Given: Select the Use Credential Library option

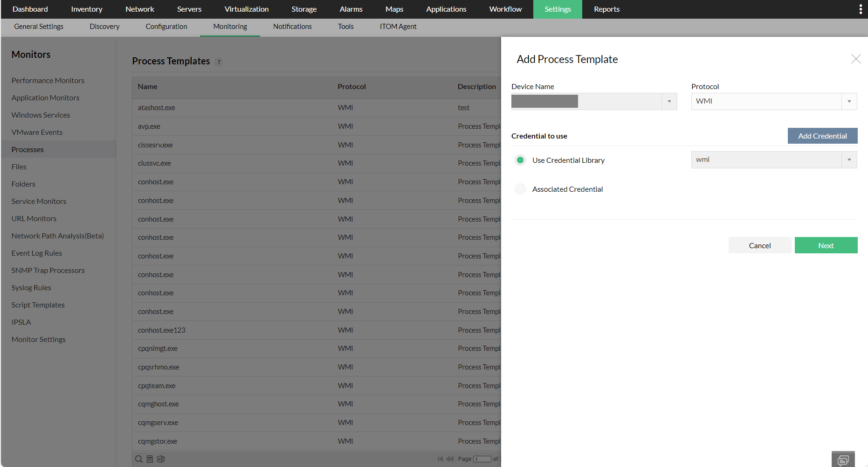Looking at the screenshot, I should (x=520, y=160).
